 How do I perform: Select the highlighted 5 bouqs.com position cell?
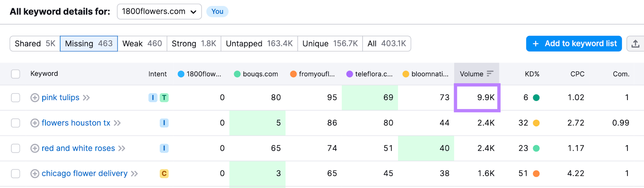click(258, 123)
